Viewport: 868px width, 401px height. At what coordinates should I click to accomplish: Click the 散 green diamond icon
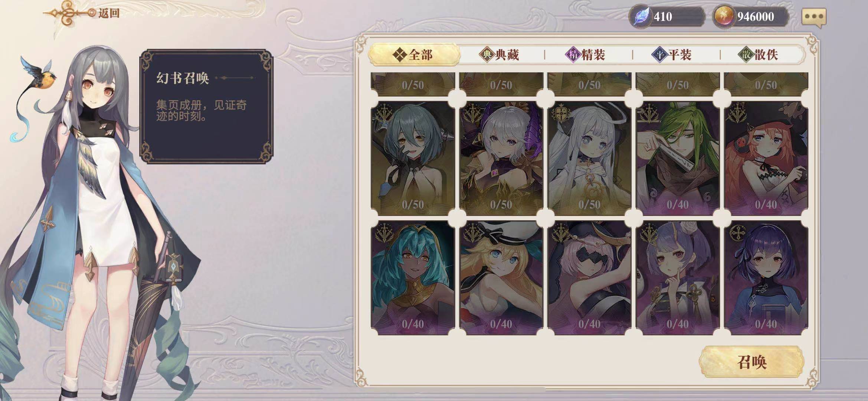(x=746, y=55)
